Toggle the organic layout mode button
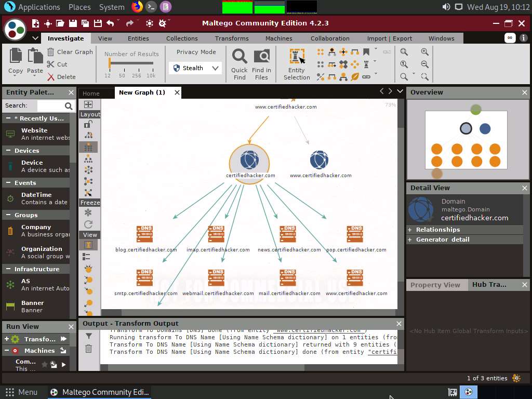The height and width of the screenshot is (399, 532). [88, 181]
